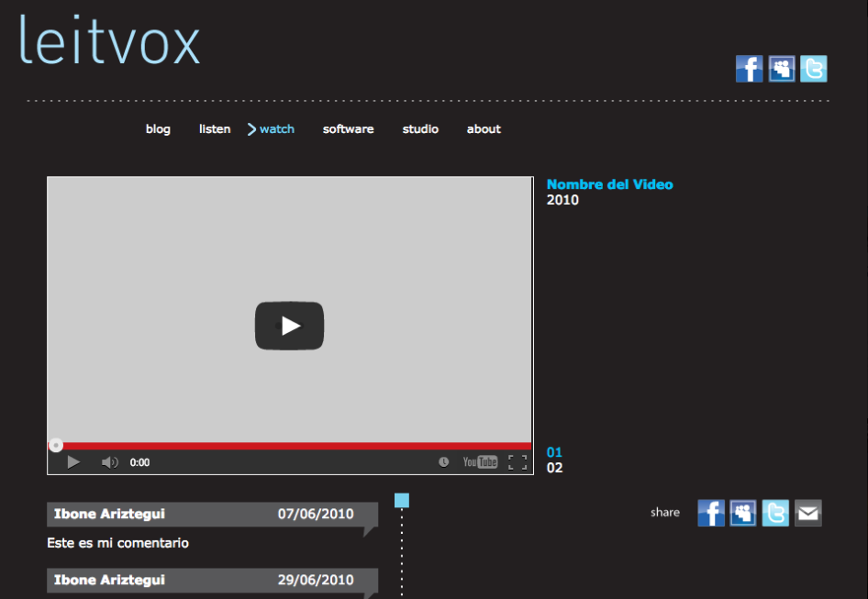Share video via Facebook share icon
The image size is (868, 599).
711,513
